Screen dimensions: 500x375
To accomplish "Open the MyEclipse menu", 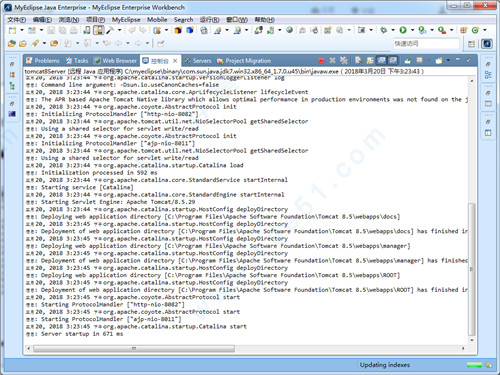I will click(x=126, y=20).
